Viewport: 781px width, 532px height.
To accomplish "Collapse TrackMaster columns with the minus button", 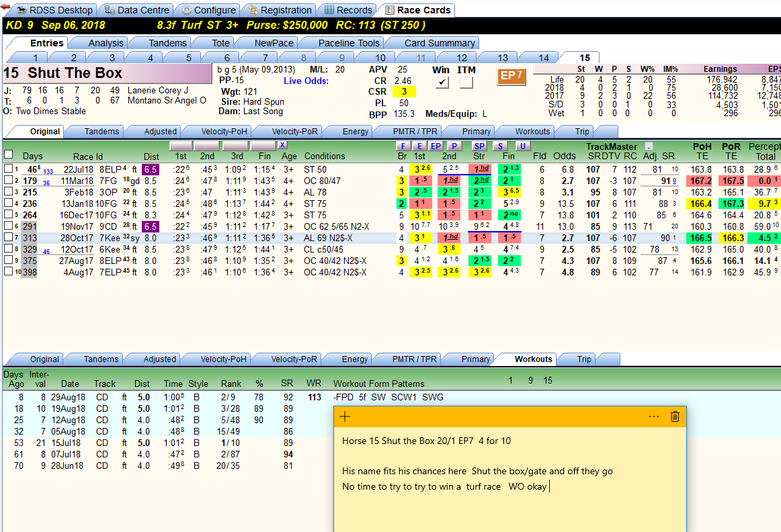I will 649,146.
